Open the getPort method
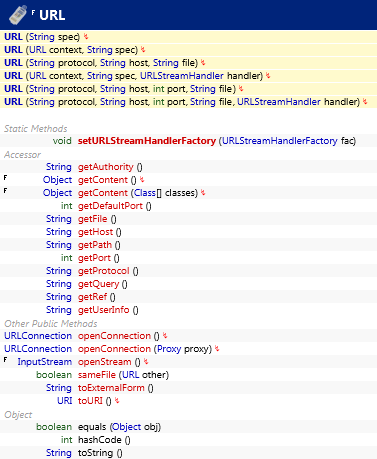Image resolution: width=377 pixels, height=459 pixels. click(x=94, y=258)
